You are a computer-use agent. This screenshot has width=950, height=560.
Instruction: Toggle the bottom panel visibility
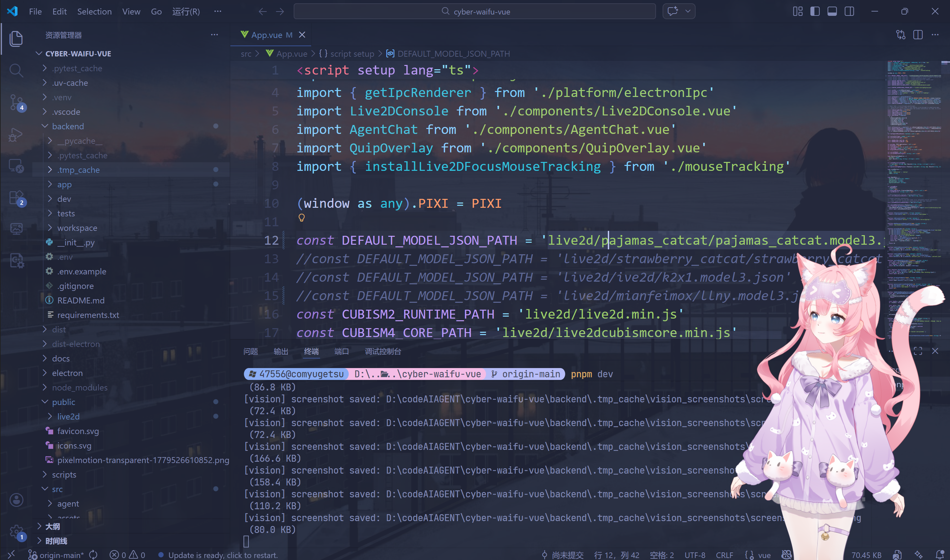coord(832,11)
